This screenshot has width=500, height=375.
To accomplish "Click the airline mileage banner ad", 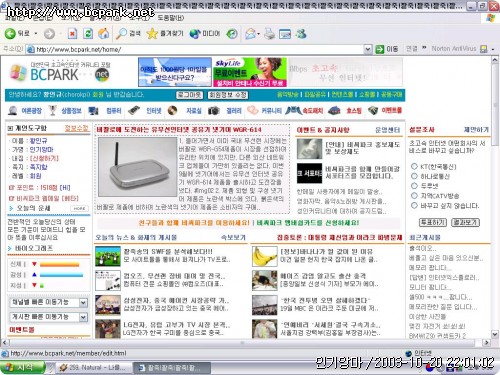I will [175, 72].
